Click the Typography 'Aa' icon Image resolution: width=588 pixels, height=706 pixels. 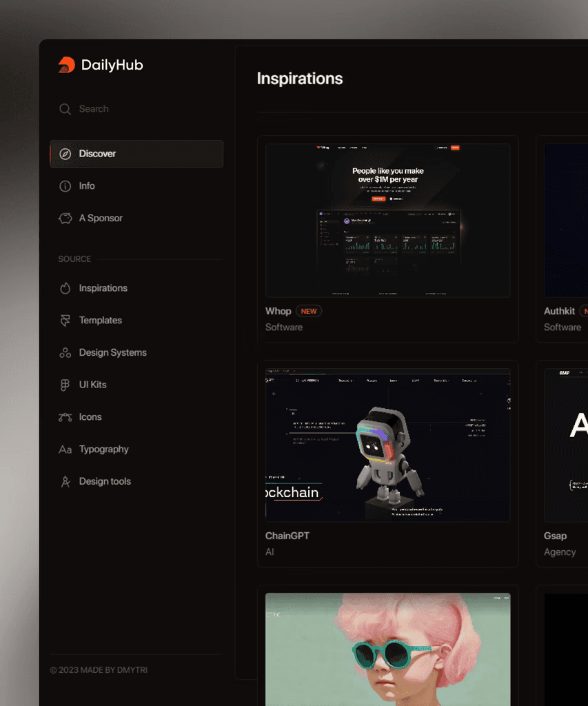click(65, 449)
